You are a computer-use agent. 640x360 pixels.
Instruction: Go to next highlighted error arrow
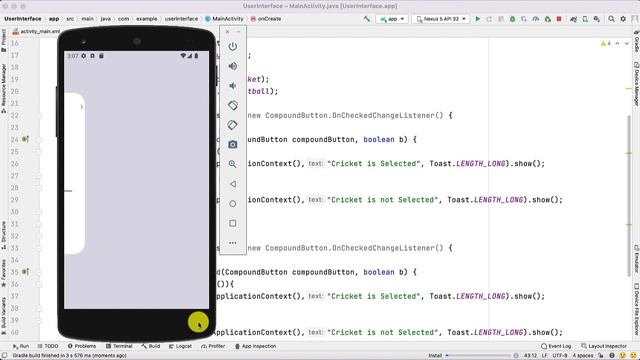(627, 43)
